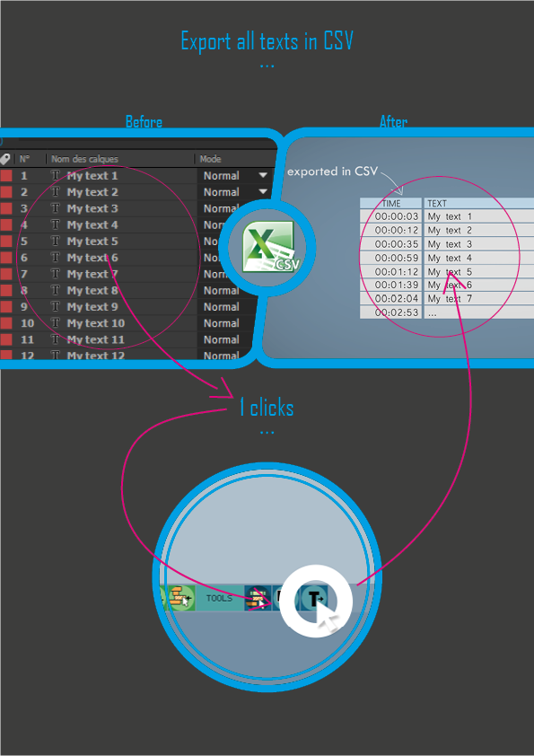This screenshot has height=756, width=534.
Task: Click the Excel CSV icon
Action: (270, 247)
